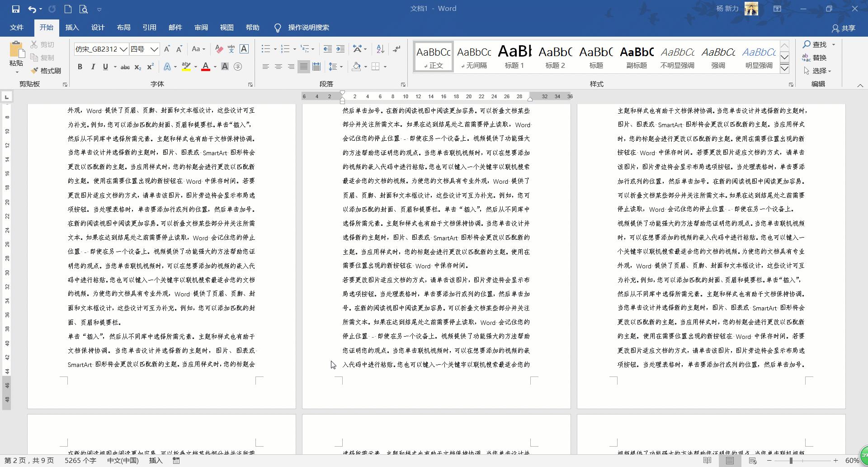Screen dimensions: 868x467
Task: Click the sort icon in the paragraph group
Action: click(x=380, y=49)
